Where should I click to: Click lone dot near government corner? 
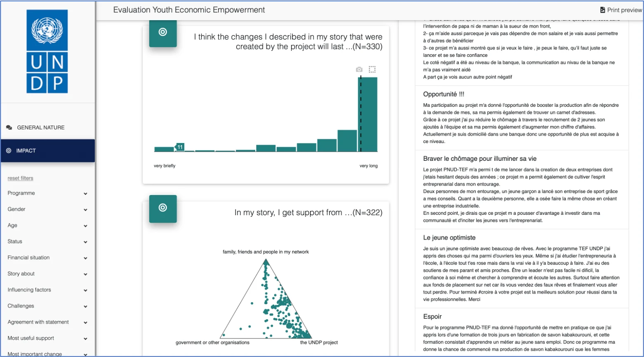coord(224,335)
